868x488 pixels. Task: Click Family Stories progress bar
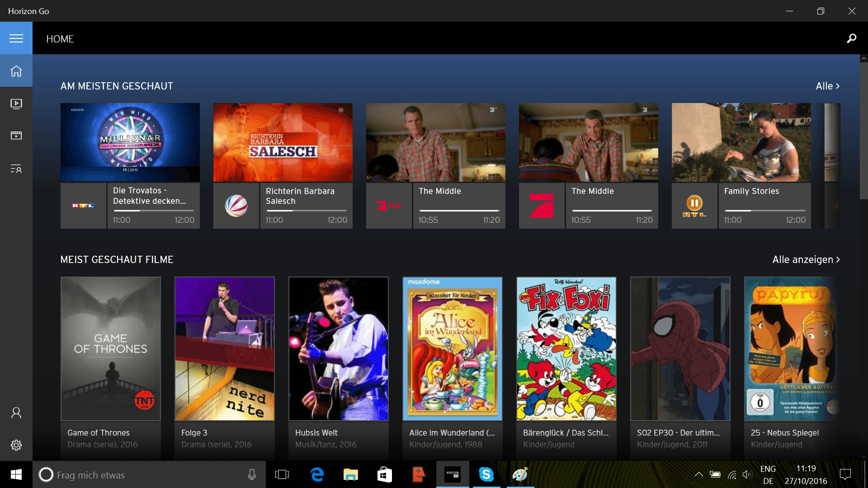pos(765,211)
